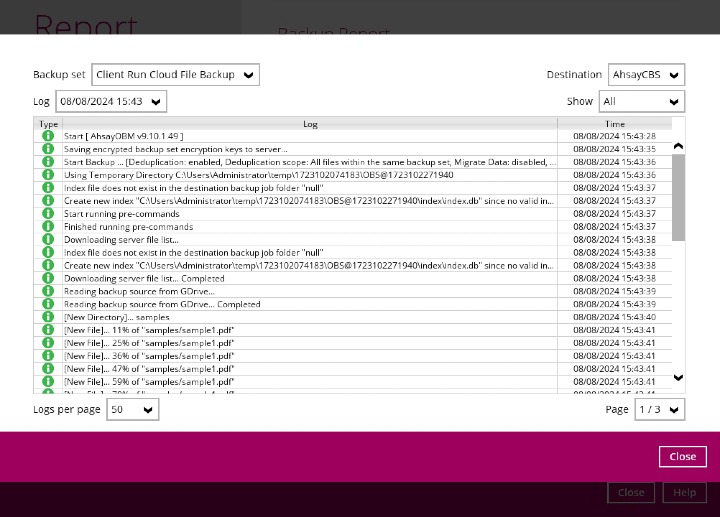The height and width of the screenshot is (517, 720).
Task: Open the Backup set dropdown
Action: tap(175, 75)
